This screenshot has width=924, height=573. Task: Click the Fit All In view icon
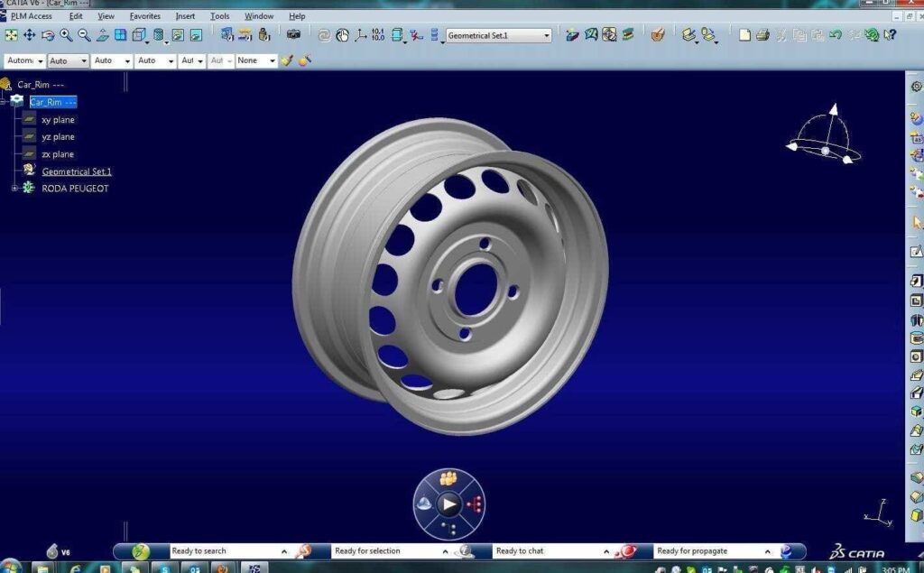(x=11, y=35)
